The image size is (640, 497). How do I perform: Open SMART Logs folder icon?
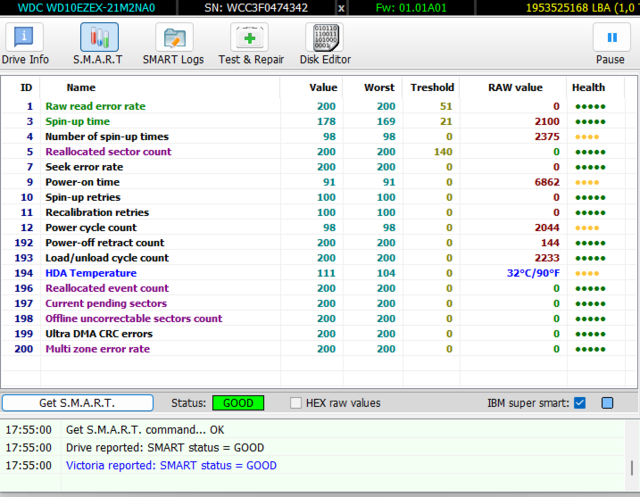[174, 37]
